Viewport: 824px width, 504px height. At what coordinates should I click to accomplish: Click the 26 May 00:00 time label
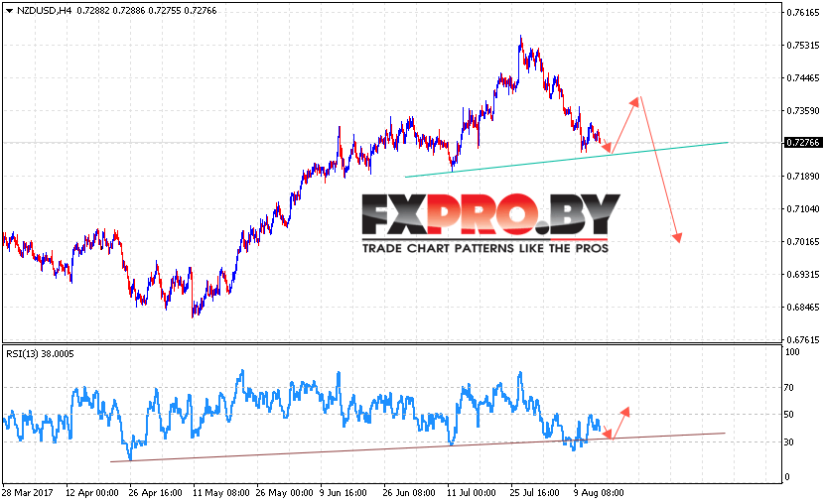[284, 492]
